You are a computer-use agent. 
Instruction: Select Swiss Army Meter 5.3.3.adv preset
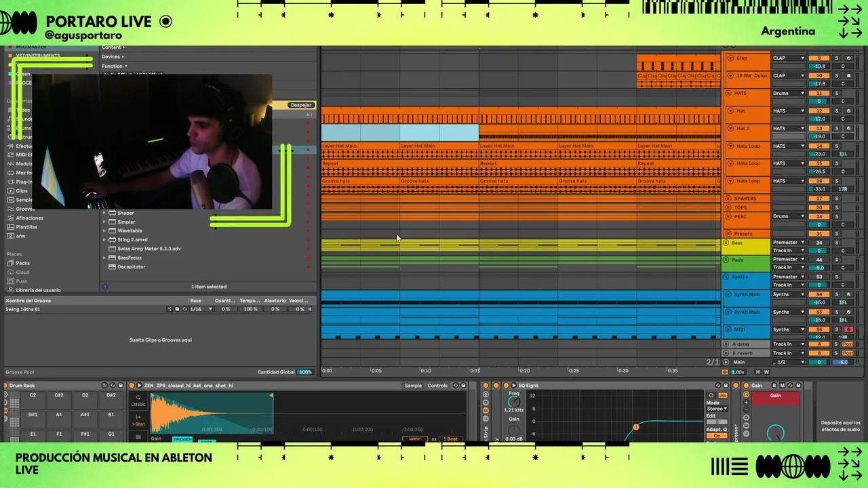[149, 249]
